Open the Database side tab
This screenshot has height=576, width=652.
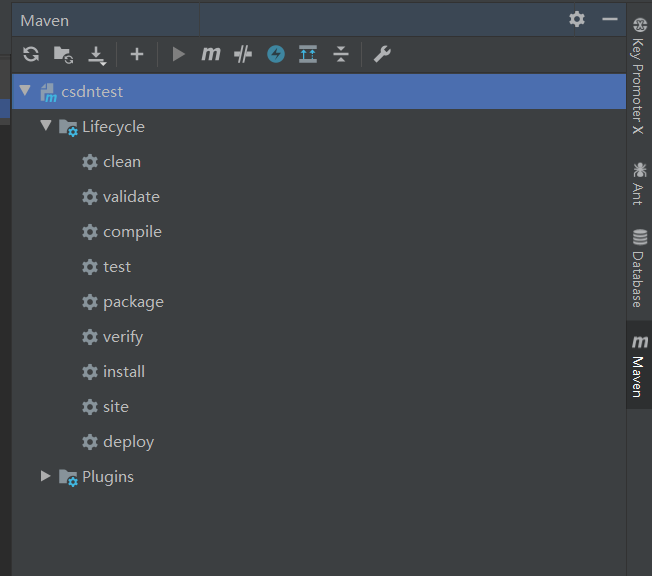[x=639, y=268]
